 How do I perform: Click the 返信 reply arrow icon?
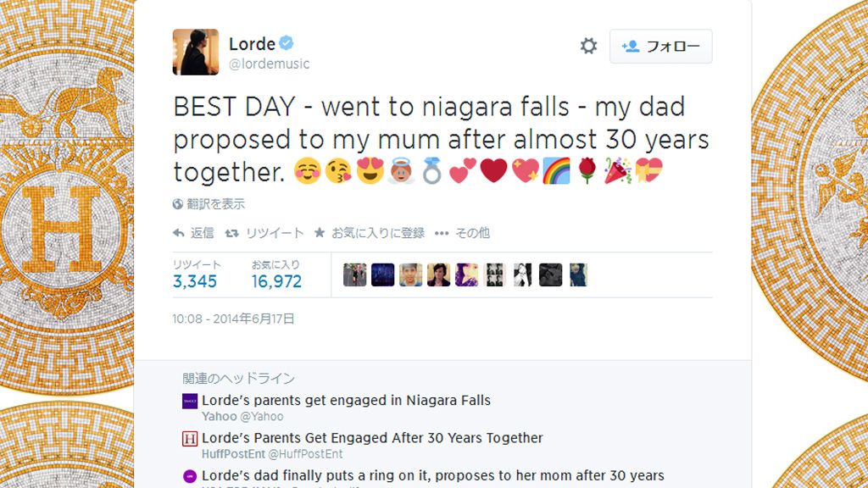(179, 233)
